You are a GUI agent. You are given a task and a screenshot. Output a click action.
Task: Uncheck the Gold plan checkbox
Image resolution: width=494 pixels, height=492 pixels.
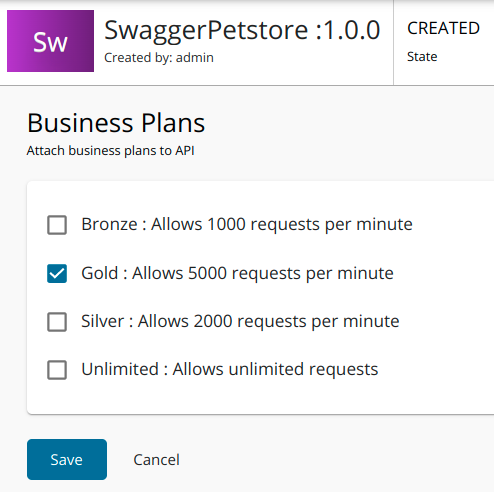click(57, 273)
